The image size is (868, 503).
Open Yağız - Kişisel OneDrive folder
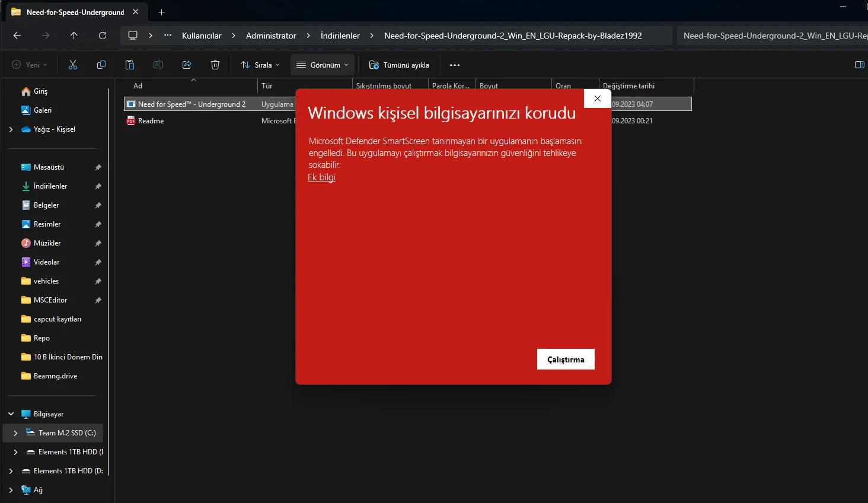[x=54, y=129]
